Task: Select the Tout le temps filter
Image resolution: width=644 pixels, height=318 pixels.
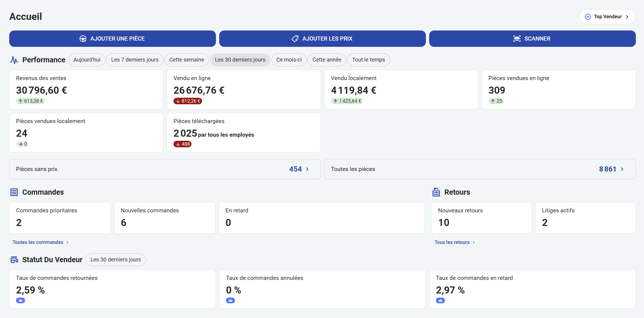Action: coord(369,60)
